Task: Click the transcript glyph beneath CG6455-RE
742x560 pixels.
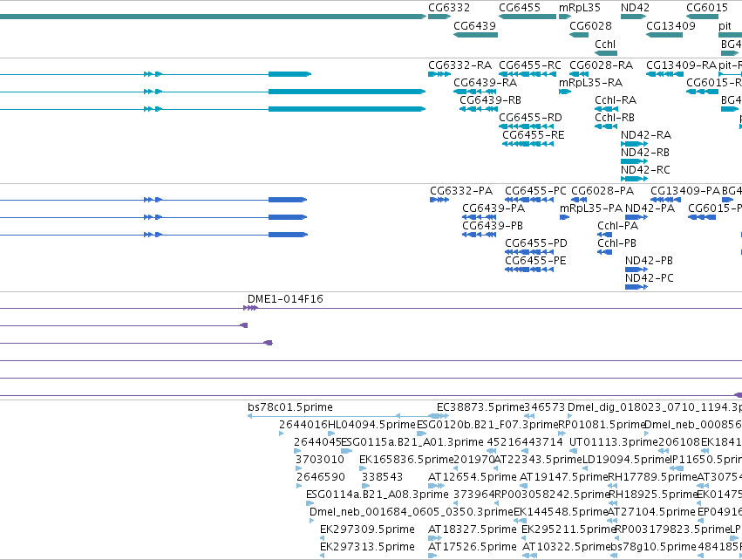Action: click(x=528, y=144)
